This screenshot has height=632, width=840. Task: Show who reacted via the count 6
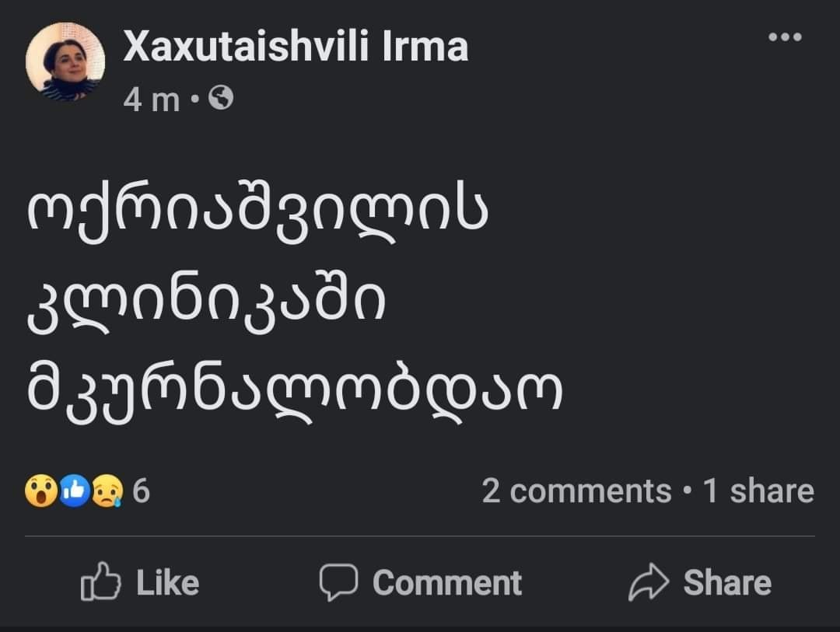pos(141,491)
